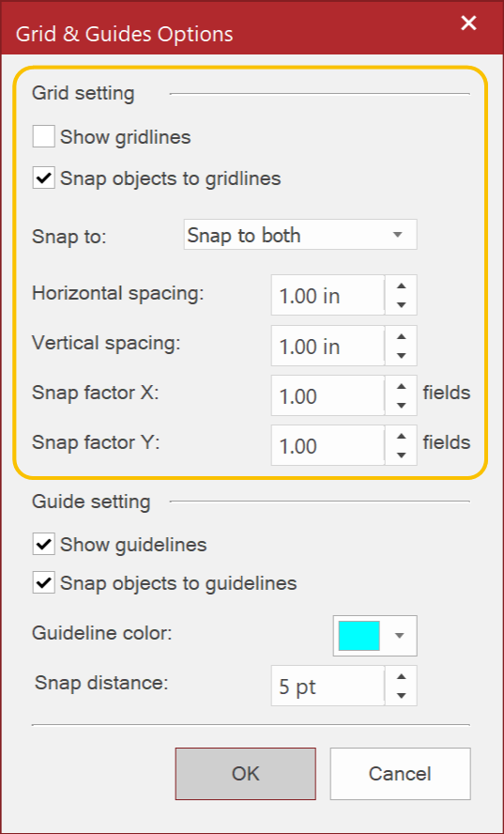Viewport: 504px width, 834px height.
Task: Confirm settings with the OK button
Action: tap(246, 774)
